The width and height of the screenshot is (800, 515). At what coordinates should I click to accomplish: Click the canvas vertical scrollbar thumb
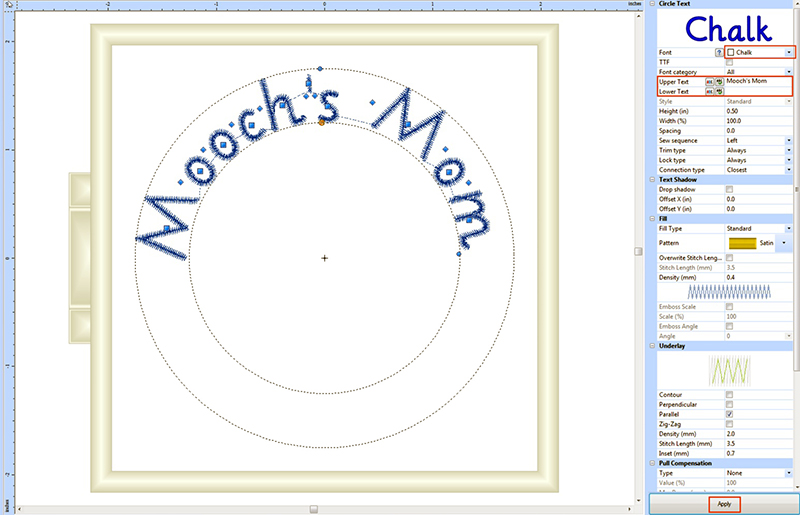[638, 251]
